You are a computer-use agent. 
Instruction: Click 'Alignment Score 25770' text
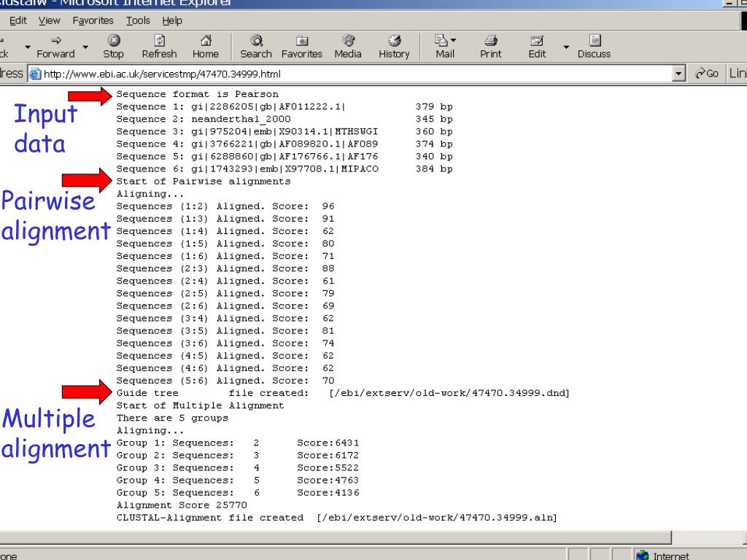pos(182,505)
